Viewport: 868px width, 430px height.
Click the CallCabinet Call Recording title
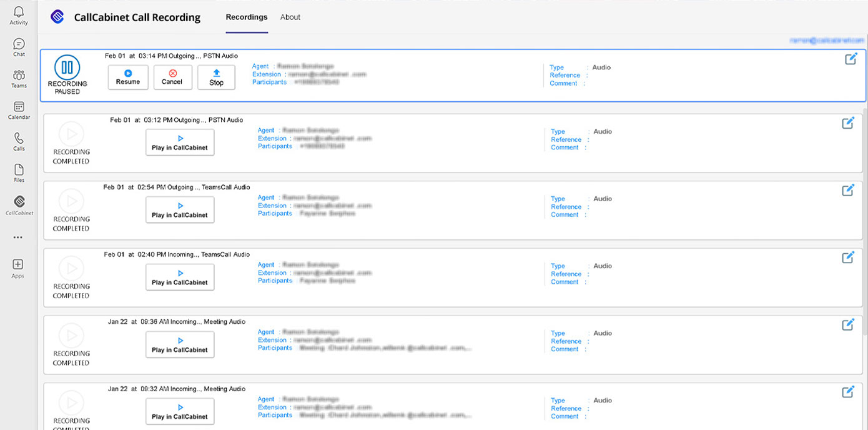pyautogui.click(x=137, y=17)
